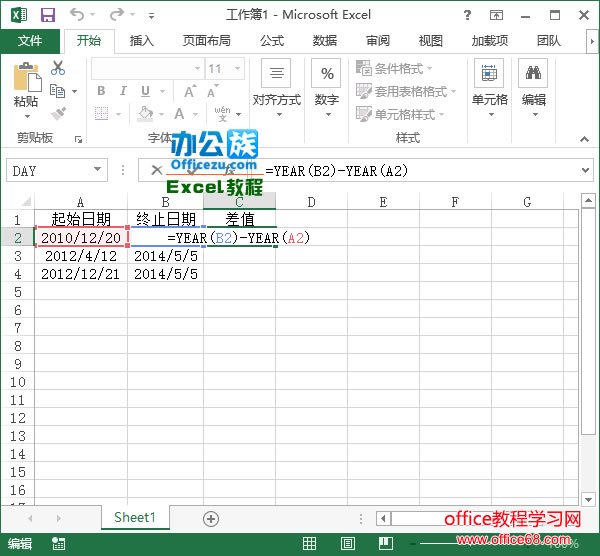Cancel formula entry with the X icon
This screenshot has height=556, width=600.
click(157, 170)
